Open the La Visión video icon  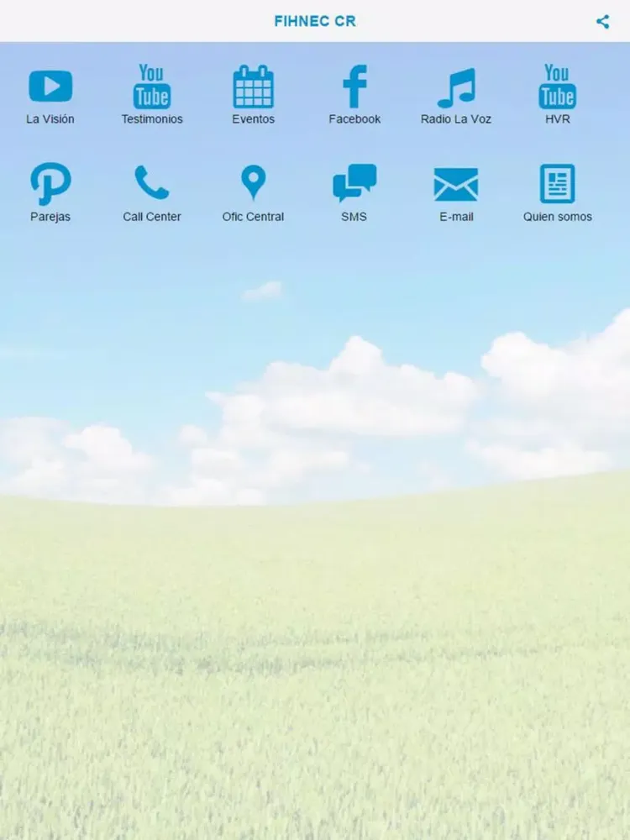[x=50, y=87]
